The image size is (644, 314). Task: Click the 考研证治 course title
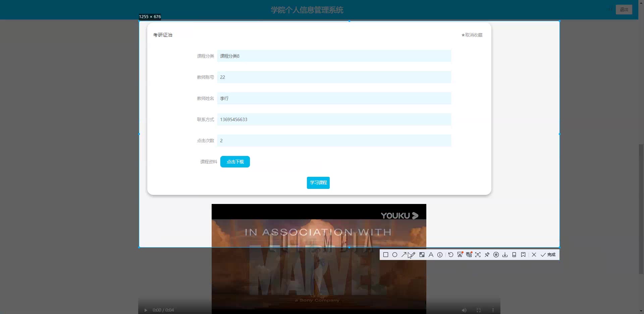coord(163,35)
